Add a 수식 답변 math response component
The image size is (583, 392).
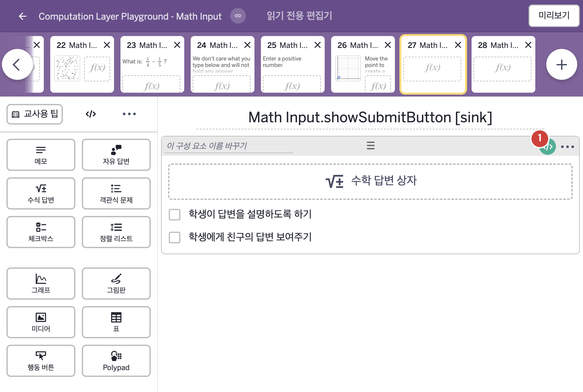pyautogui.click(x=41, y=193)
